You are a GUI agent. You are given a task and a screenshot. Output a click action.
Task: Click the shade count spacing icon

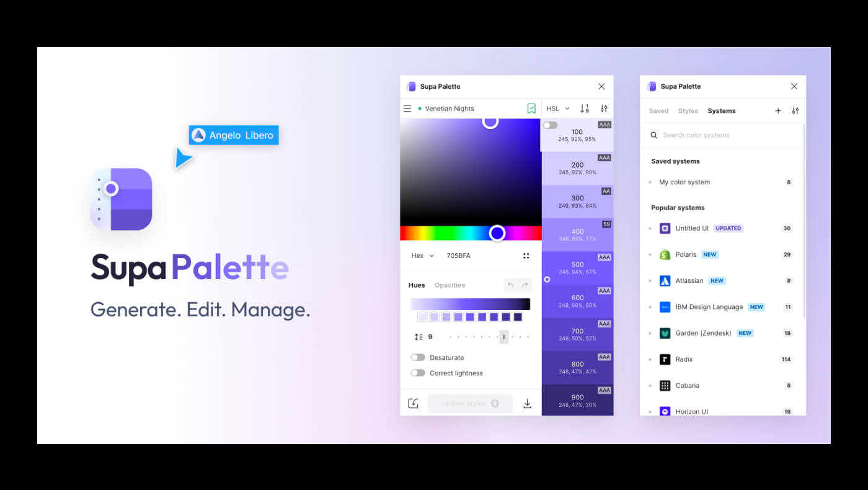(x=418, y=337)
